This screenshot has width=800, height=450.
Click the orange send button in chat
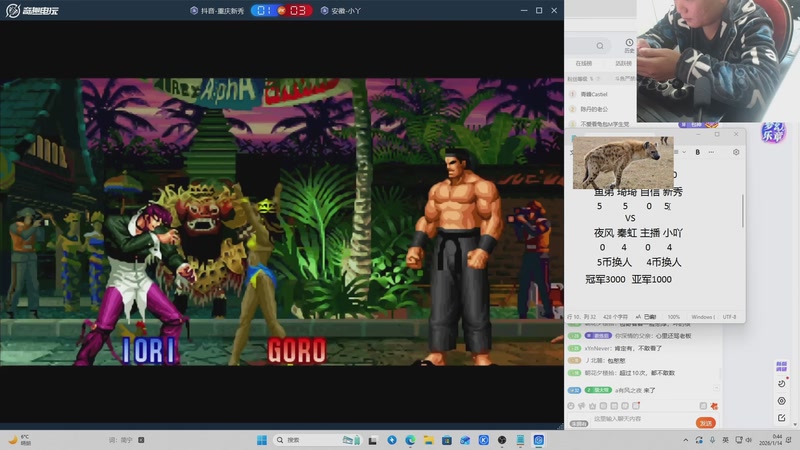(706, 423)
